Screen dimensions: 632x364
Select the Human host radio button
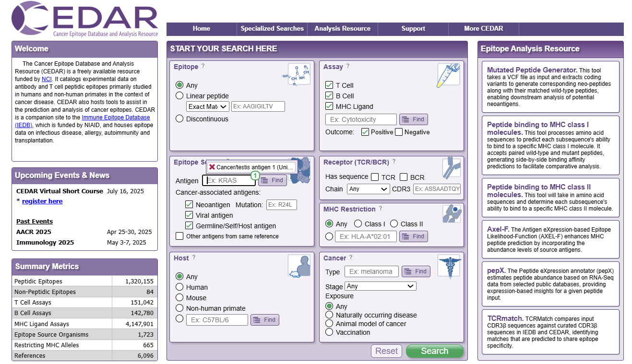point(179,287)
